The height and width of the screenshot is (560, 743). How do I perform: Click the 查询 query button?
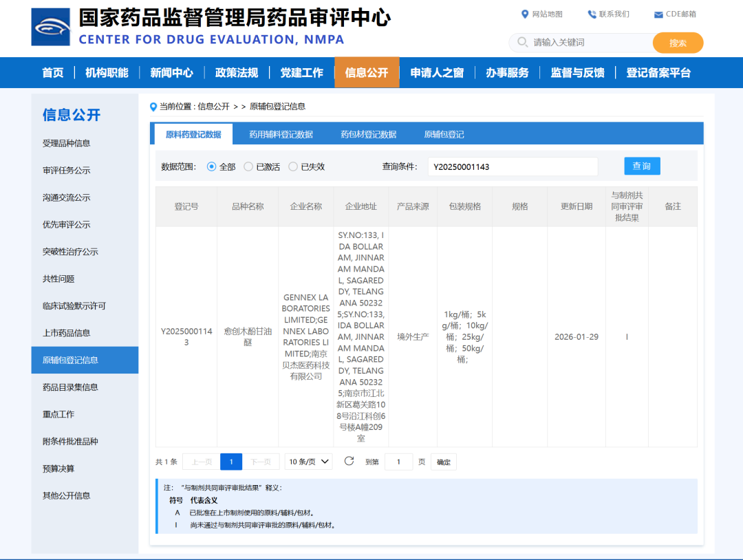pos(642,166)
